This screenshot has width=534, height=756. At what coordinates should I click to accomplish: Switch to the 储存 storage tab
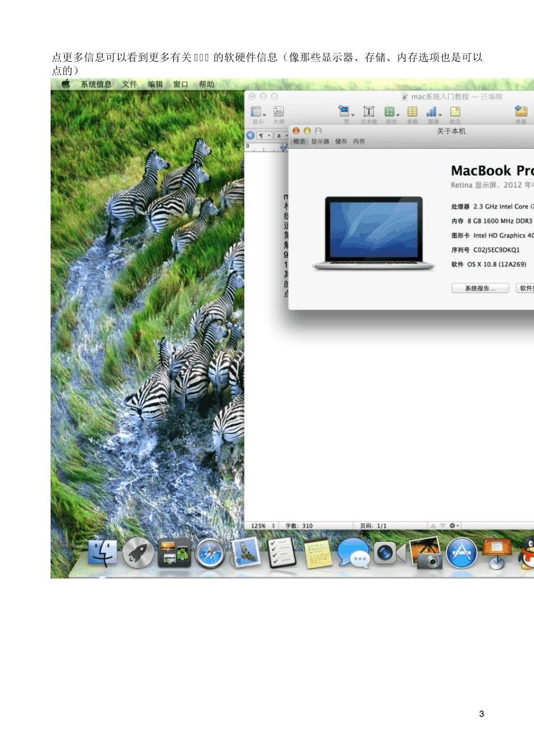coord(341,142)
